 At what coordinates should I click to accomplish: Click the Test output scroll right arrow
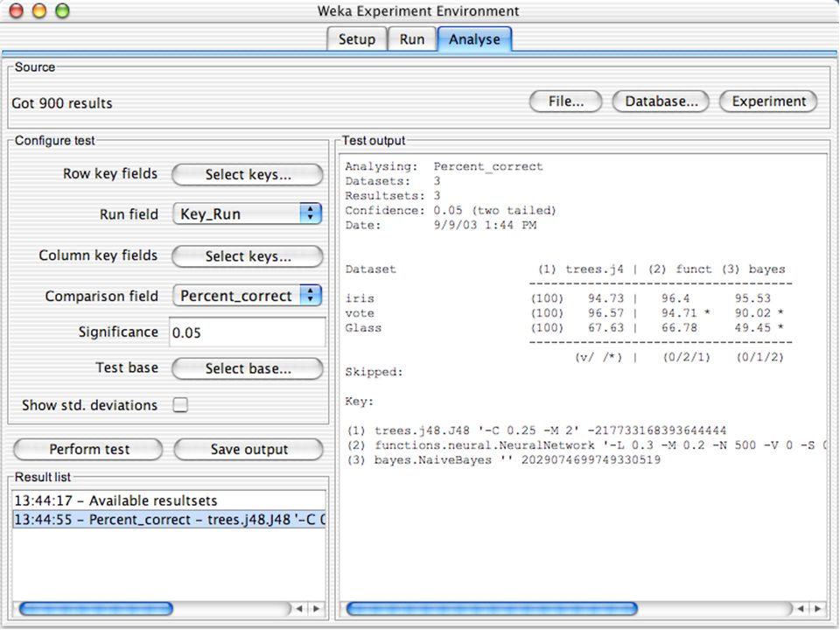point(817,609)
